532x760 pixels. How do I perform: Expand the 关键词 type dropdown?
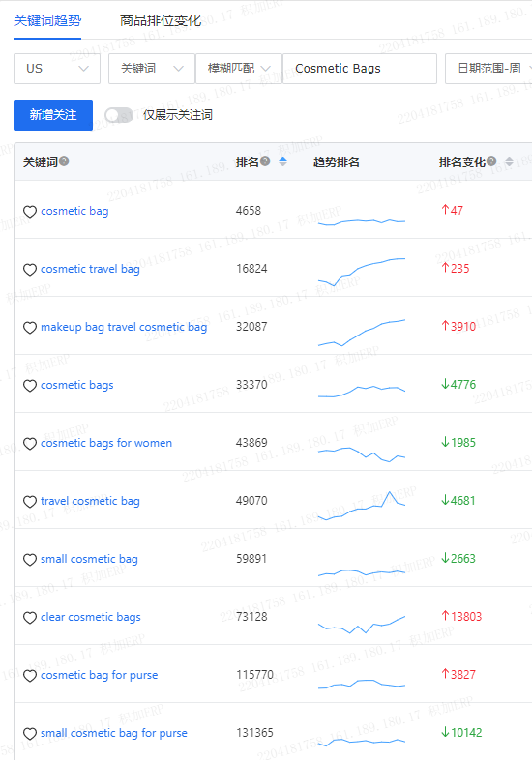click(x=151, y=69)
